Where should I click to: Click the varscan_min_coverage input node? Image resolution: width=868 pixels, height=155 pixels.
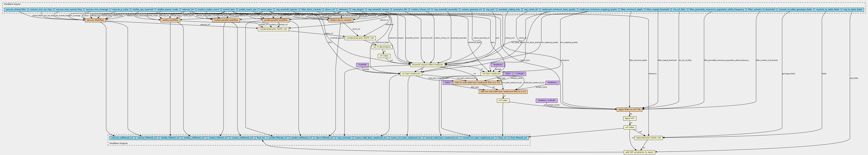(x=97, y=10)
